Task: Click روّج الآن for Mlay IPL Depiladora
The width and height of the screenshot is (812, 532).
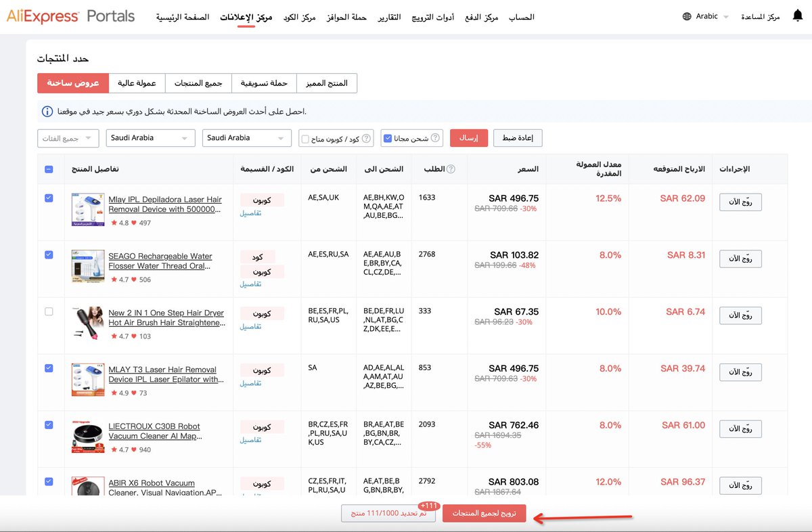Action: point(740,202)
